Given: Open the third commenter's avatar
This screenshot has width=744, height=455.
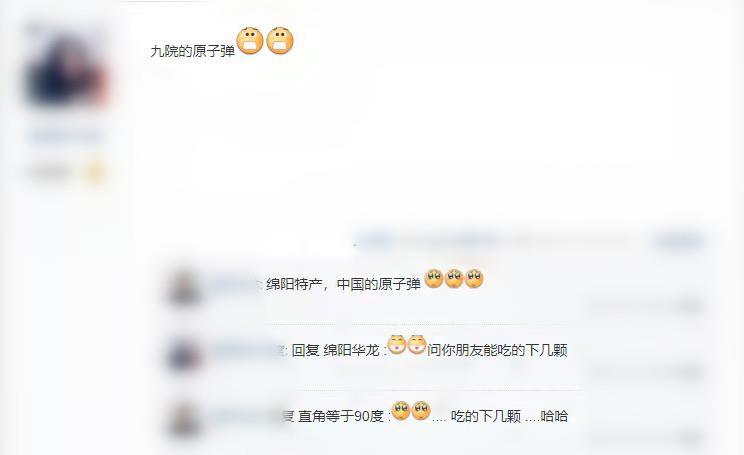Looking at the screenshot, I should point(184,419).
